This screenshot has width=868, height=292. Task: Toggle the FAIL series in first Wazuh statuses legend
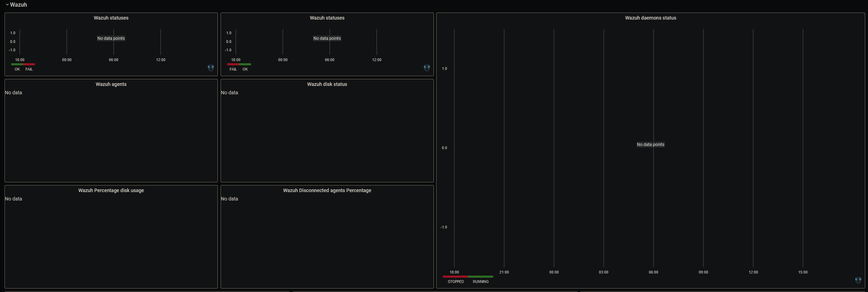tap(29, 69)
